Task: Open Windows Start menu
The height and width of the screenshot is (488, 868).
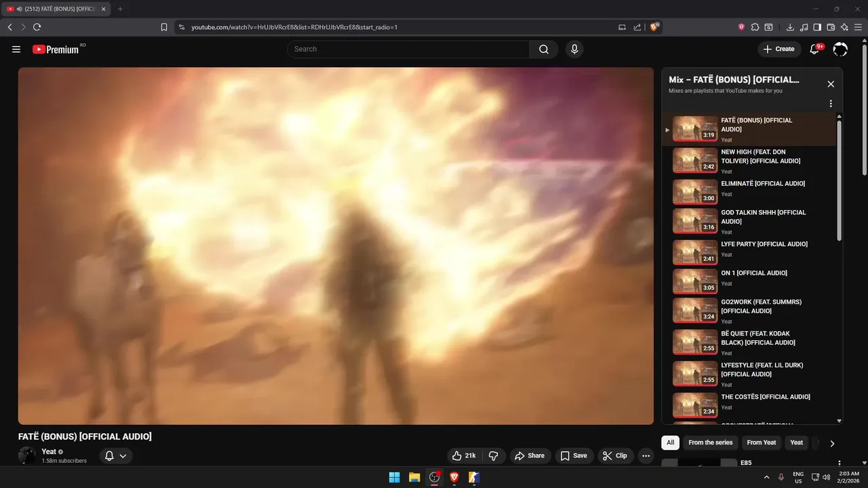Action: click(394, 477)
